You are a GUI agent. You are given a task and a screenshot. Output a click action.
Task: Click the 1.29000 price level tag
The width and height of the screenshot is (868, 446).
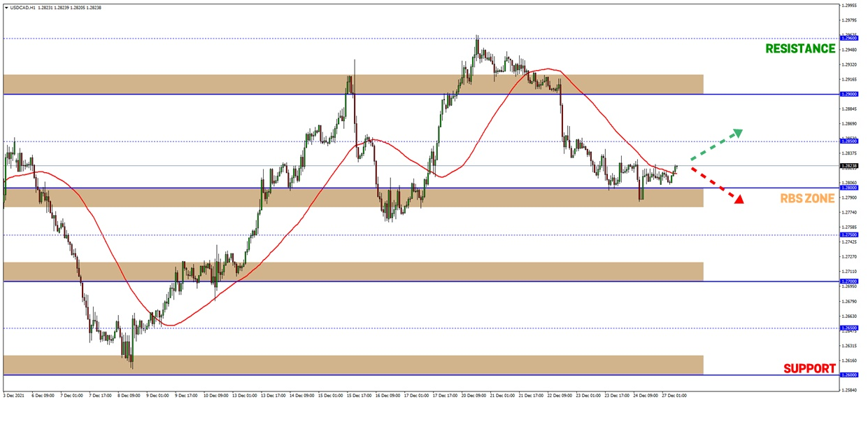tap(848, 94)
